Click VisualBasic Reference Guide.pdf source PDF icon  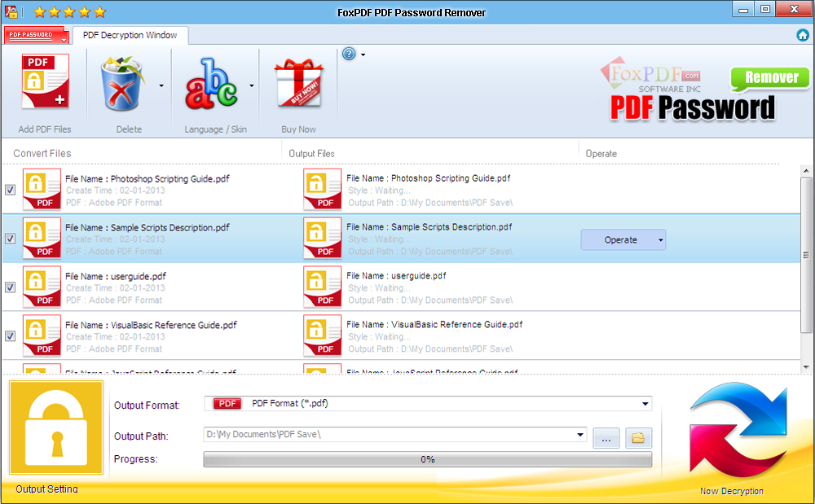[42, 335]
